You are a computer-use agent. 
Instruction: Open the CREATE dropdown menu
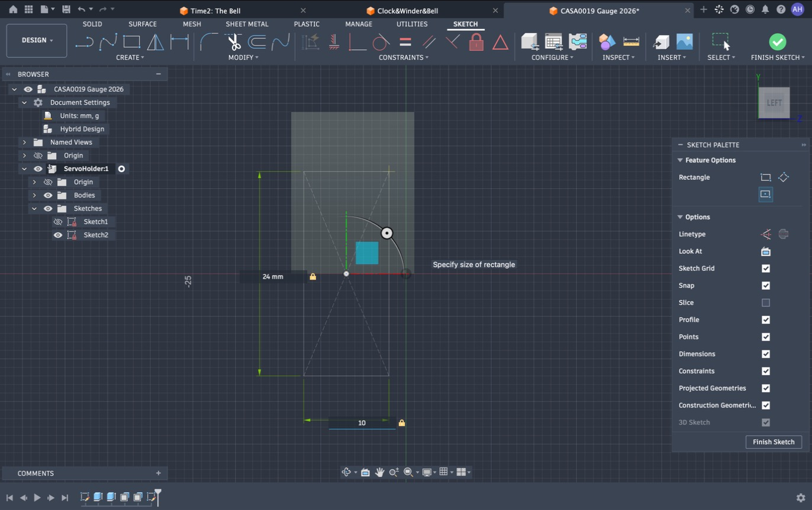coord(130,57)
